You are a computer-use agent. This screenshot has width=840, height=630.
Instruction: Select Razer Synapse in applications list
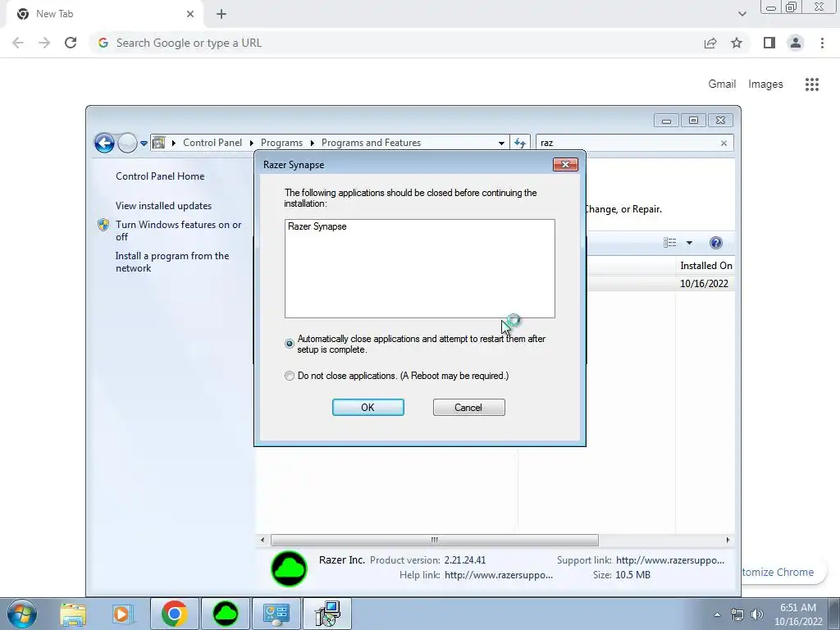(x=317, y=226)
